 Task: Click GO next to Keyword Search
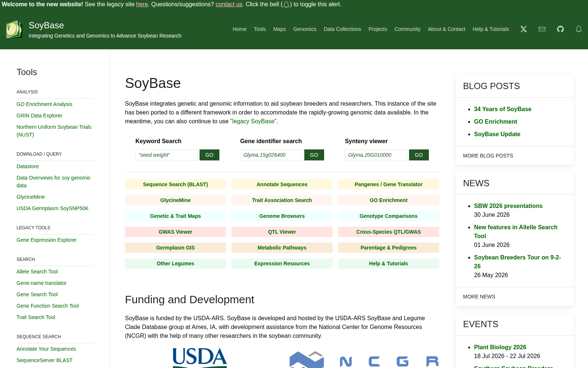coord(209,155)
